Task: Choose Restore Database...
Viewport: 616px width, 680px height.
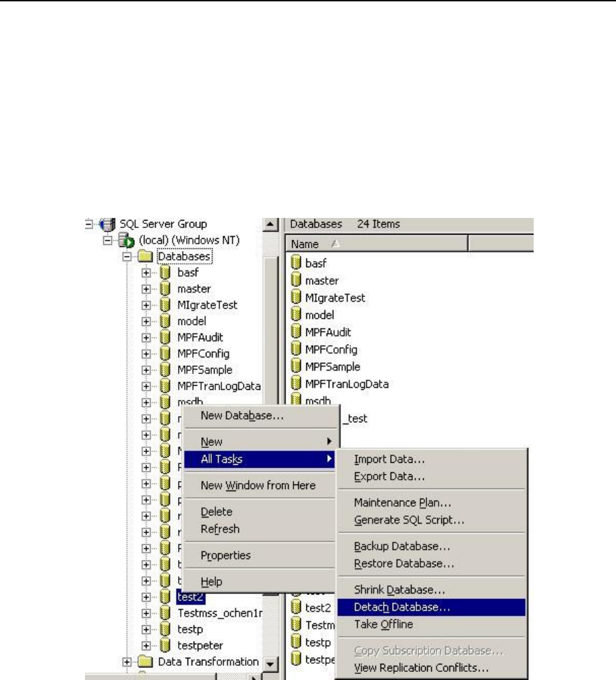Action: pos(432,564)
